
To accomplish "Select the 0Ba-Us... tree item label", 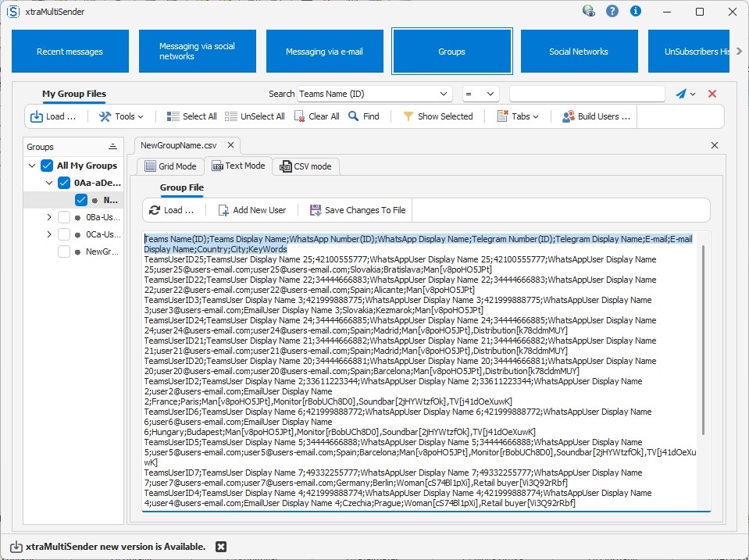I will (103, 217).
